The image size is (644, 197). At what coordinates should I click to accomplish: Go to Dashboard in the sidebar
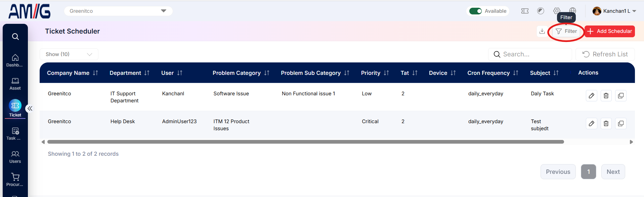(15, 60)
